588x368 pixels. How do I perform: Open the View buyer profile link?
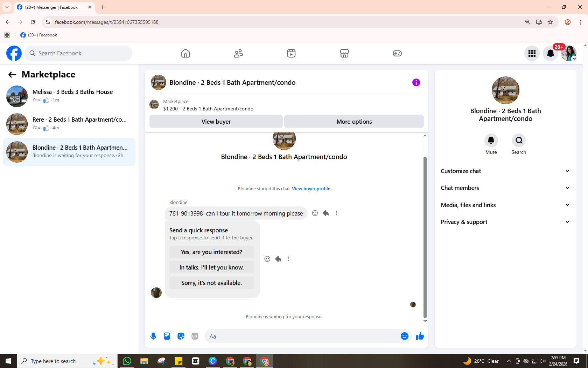coord(311,189)
